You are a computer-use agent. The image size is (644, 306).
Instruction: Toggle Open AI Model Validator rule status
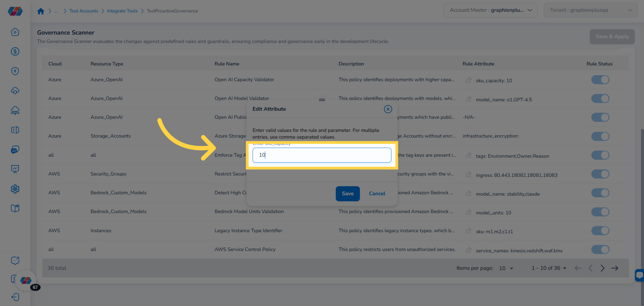click(x=600, y=99)
